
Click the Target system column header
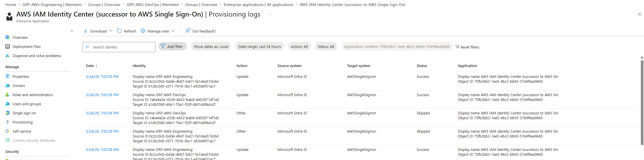[359, 66]
